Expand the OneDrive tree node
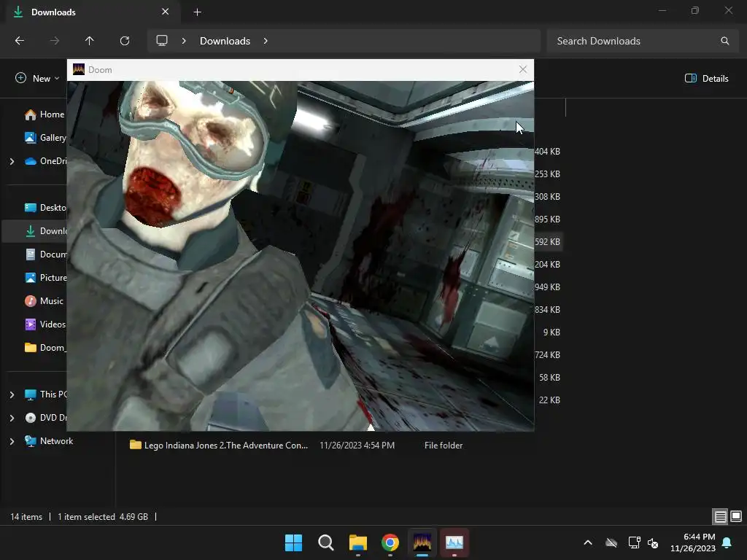 pos(12,161)
